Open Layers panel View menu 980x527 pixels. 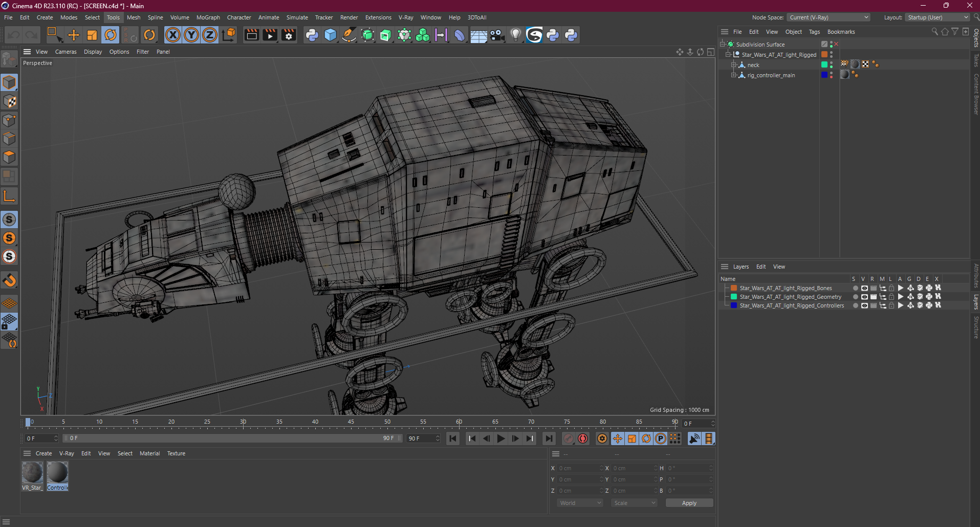pyautogui.click(x=779, y=267)
